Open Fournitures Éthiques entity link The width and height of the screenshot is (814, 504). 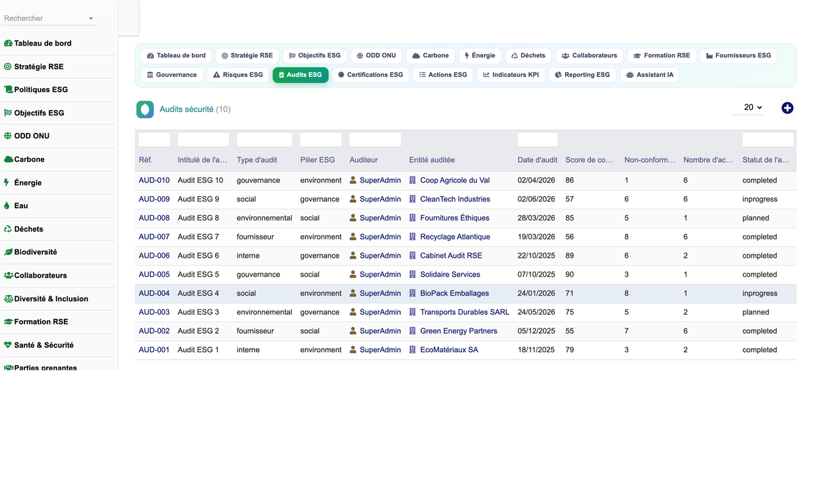pyautogui.click(x=454, y=218)
